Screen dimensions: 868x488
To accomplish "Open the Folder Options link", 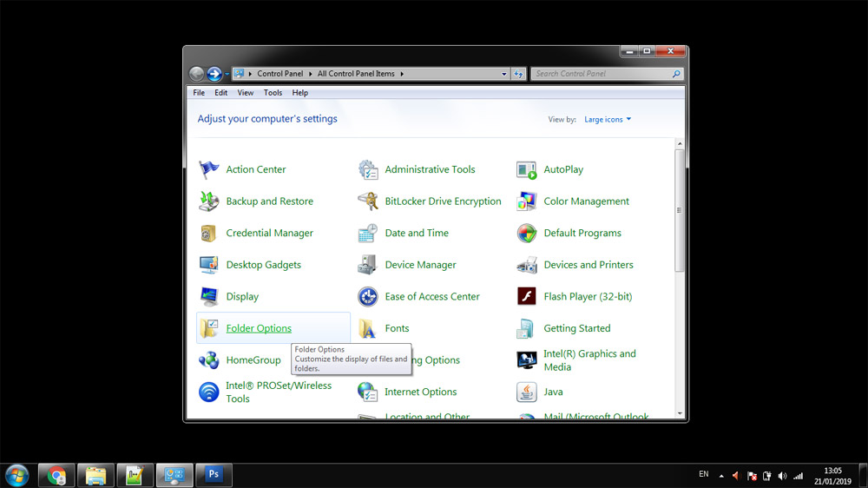I will tap(259, 328).
